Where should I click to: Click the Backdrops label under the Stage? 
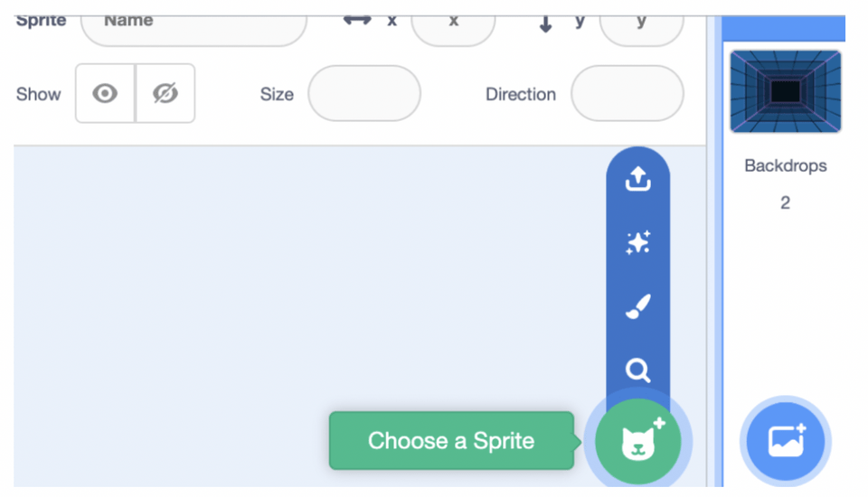pyautogui.click(x=786, y=165)
